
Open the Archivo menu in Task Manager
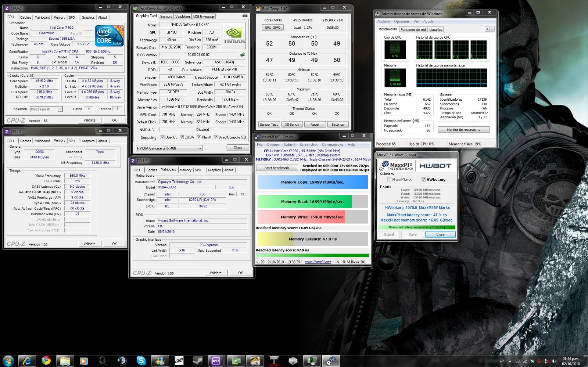(383, 21)
